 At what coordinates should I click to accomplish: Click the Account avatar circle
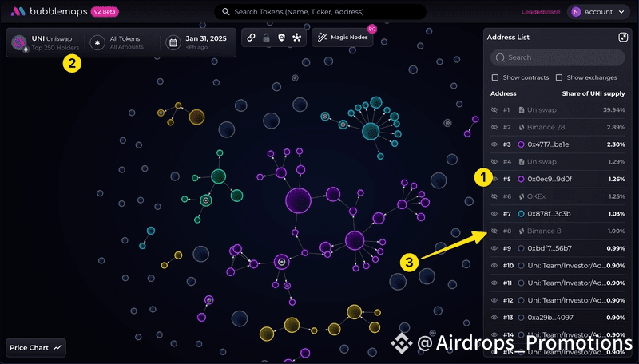pyautogui.click(x=576, y=12)
